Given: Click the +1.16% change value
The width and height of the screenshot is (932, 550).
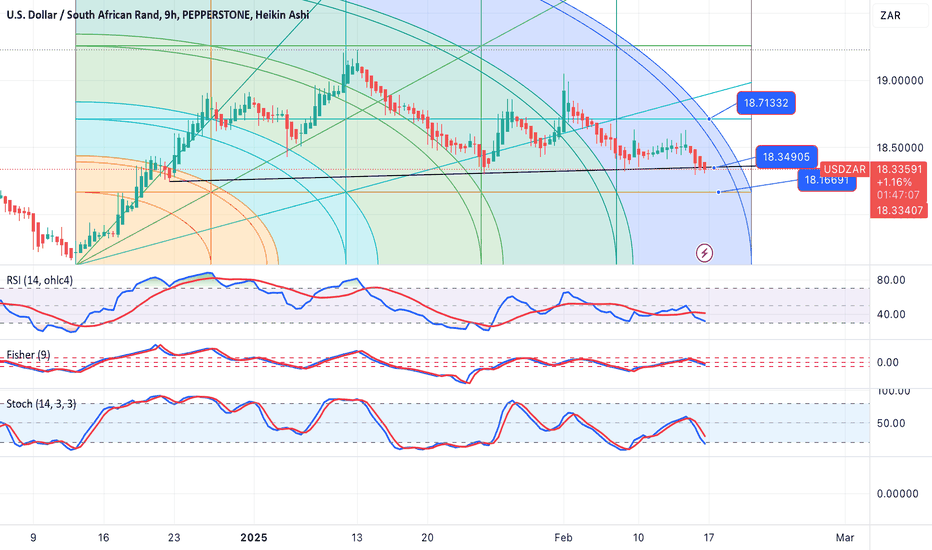Looking at the screenshot, I should tap(894, 182).
